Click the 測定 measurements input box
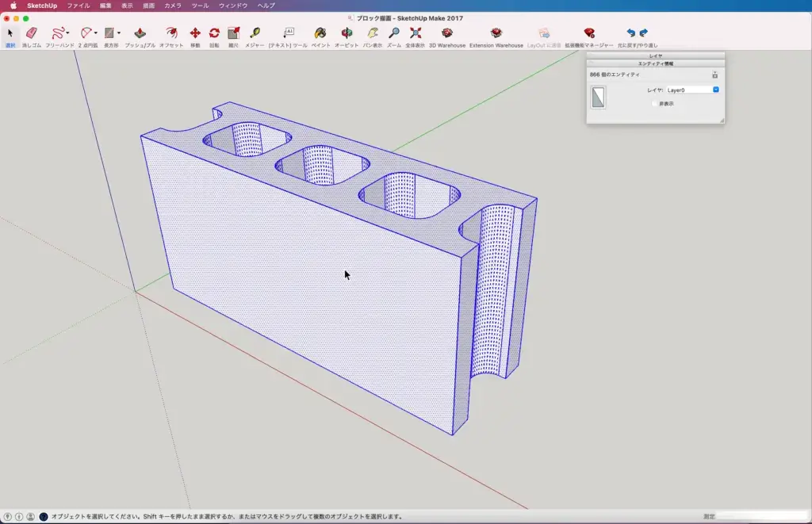 (x=764, y=516)
